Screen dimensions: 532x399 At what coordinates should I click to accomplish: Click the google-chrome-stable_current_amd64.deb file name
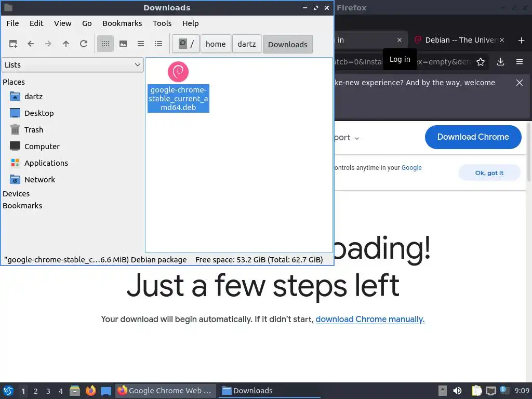178,98
